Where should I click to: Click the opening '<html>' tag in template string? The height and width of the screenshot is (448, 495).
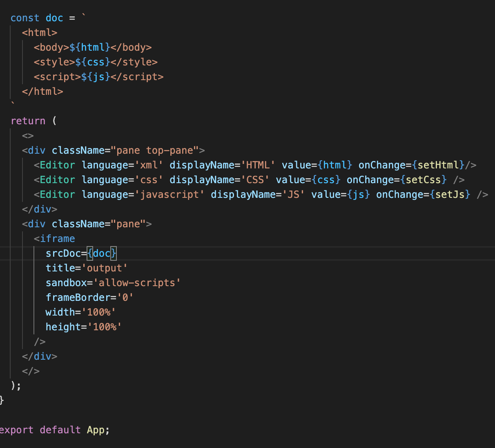tap(40, 33)
